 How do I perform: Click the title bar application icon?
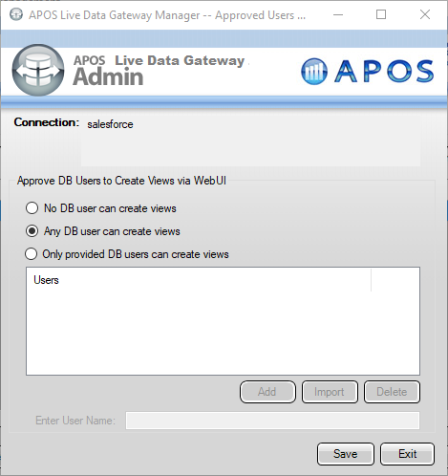coord(16,14)
